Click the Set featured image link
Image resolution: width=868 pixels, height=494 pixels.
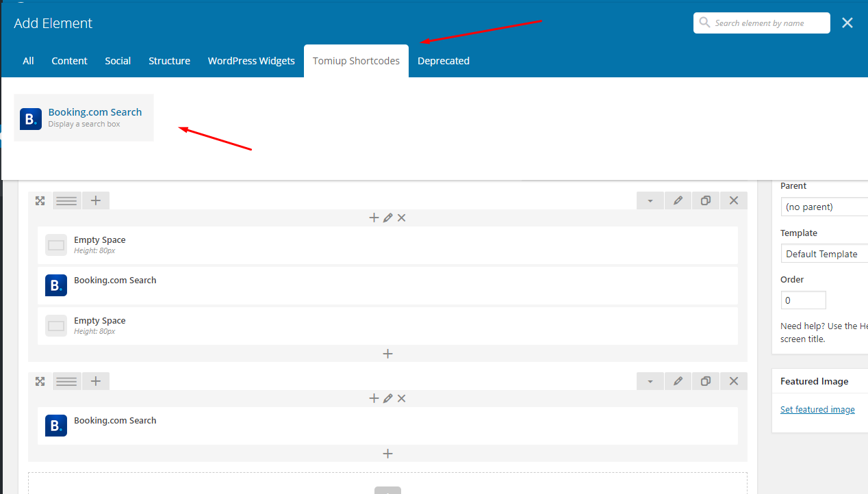pyautogui.click(x=817, y=409)
